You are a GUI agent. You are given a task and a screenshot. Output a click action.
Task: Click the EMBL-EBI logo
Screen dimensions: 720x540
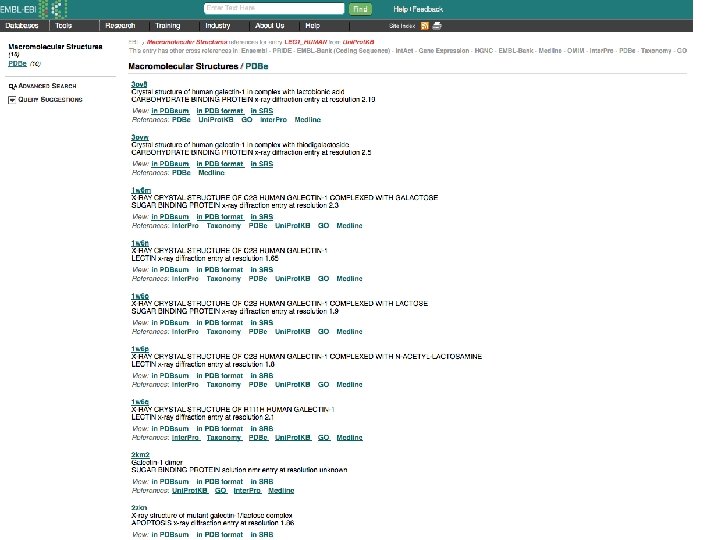34,9
